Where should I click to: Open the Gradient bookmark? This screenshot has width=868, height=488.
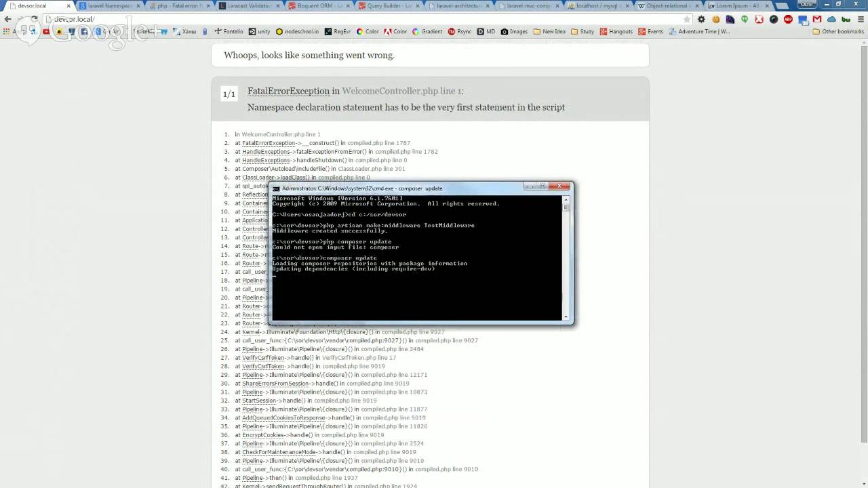click(427, 31)
